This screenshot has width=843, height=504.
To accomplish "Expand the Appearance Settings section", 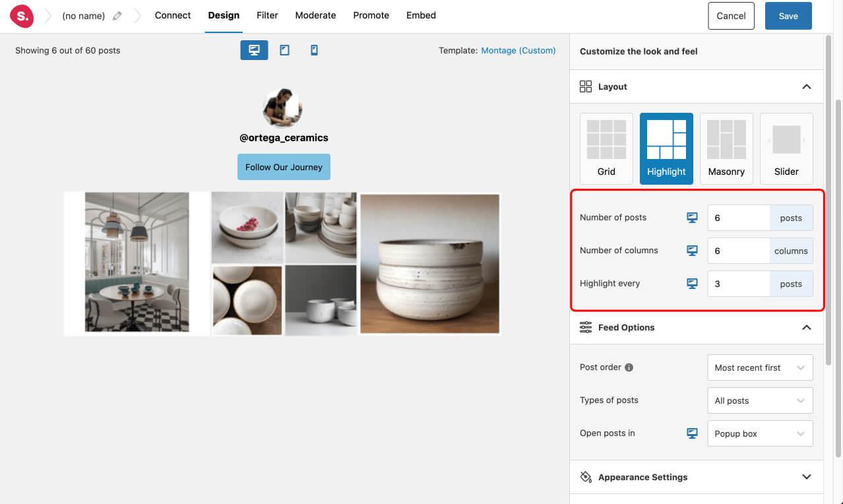I will tap(806, 477).
